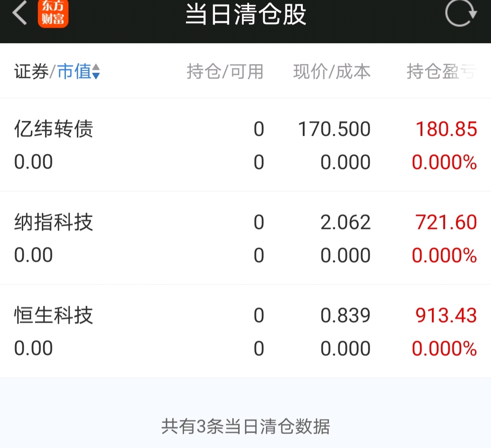Select 0.000% percentage in 纳指科技 row
Viewport: 491px width, 448px height.
click(x=444, y=255)
